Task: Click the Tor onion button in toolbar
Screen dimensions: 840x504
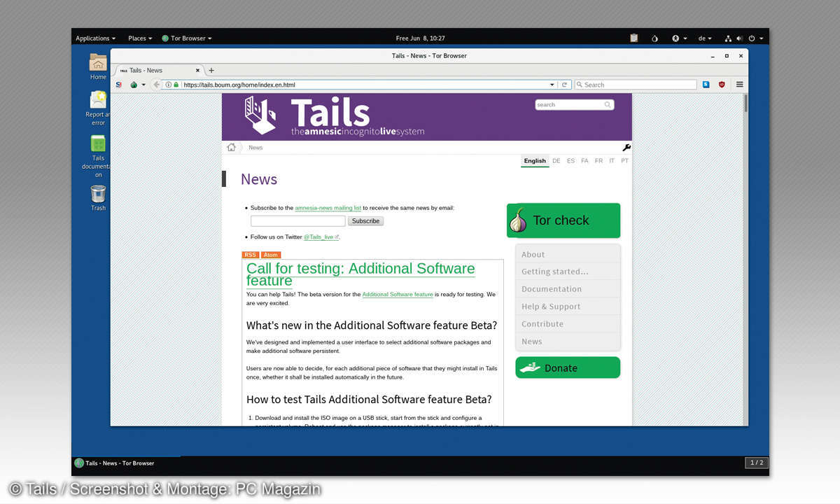Action: point(134,85)
